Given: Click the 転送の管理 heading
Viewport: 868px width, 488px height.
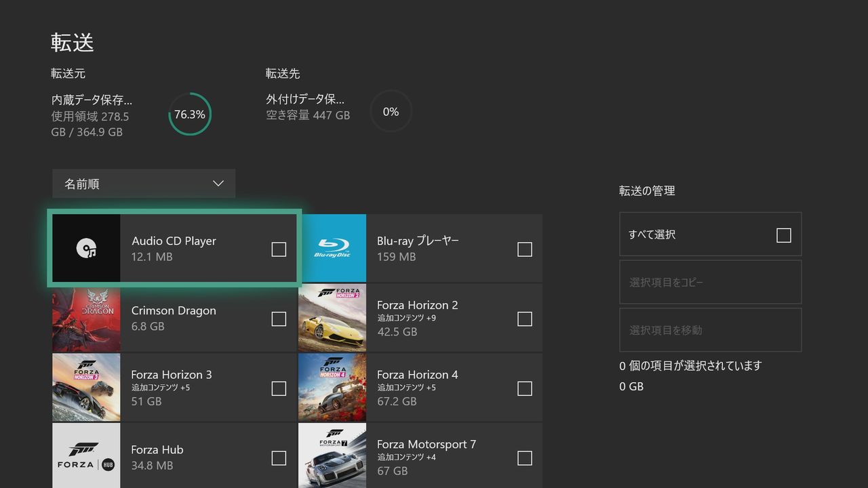Looking at the screenshot, I should point(647,191).
